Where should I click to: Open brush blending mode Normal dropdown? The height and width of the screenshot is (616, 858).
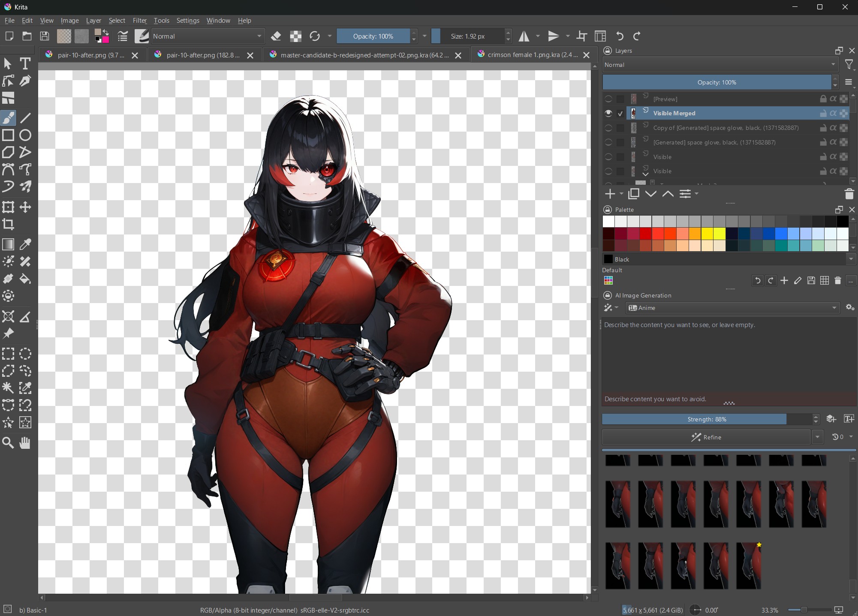coord(208,36)
